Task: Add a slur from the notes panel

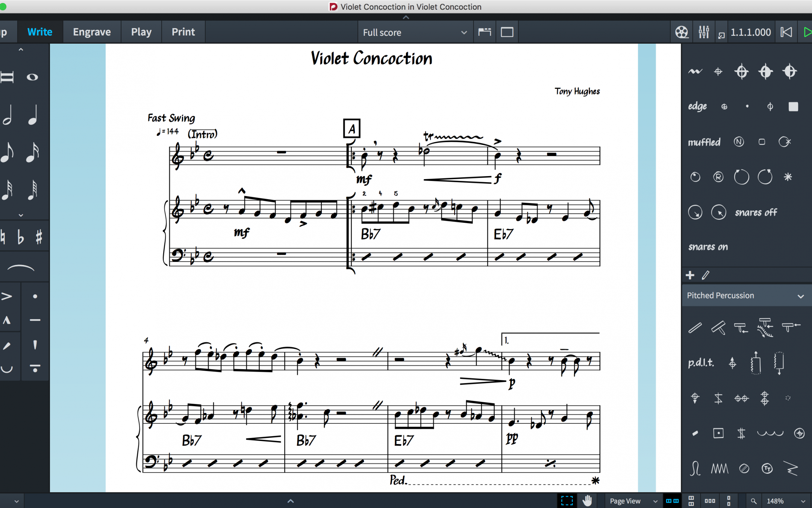Action: (21, 268)
